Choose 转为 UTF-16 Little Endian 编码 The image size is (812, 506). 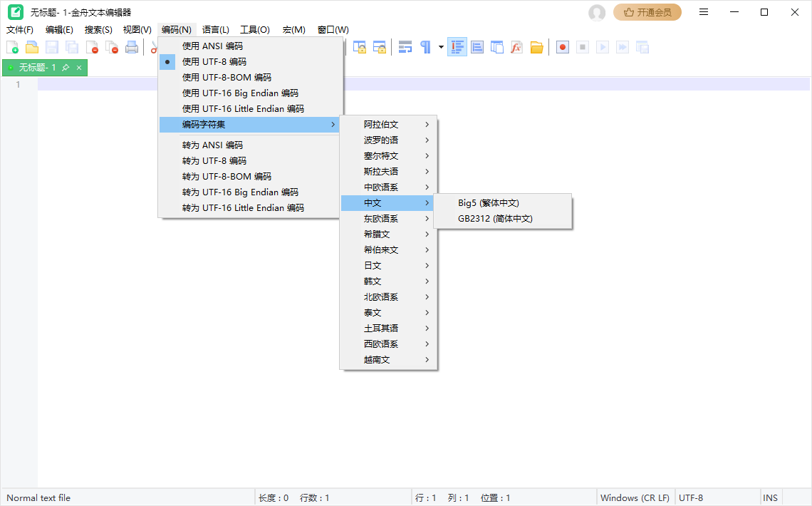coord(249,207)
